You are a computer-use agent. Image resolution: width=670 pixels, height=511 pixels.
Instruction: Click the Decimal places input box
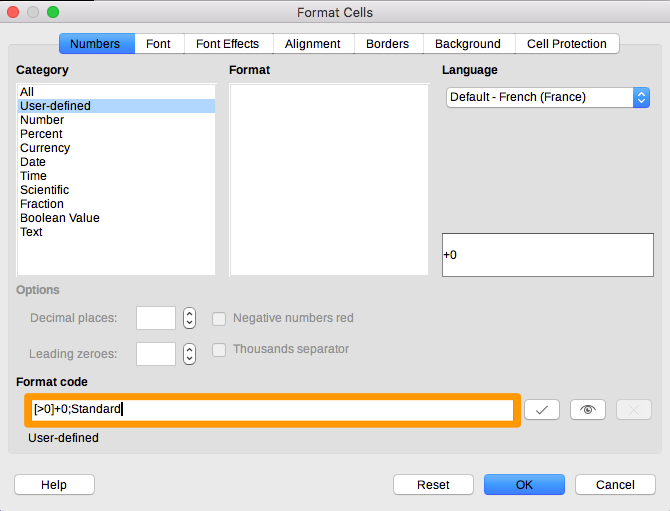coord(156,318)
